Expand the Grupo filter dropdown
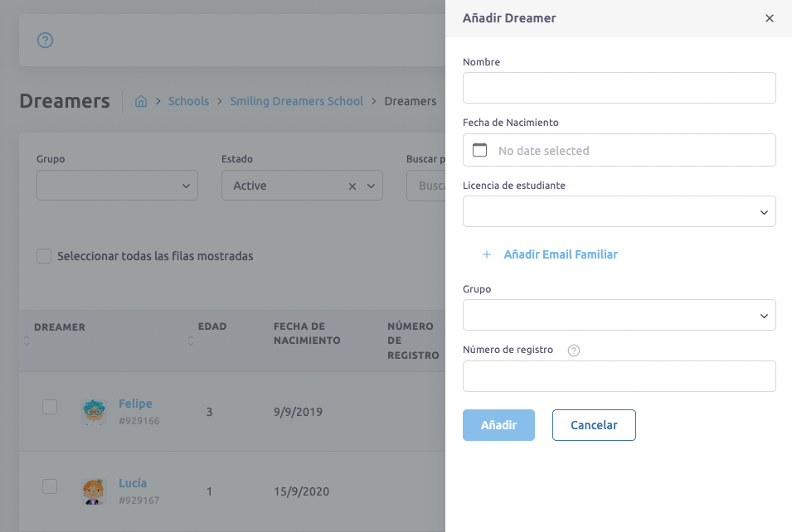Viewport: 792px width, 532px height. (117, 186)
